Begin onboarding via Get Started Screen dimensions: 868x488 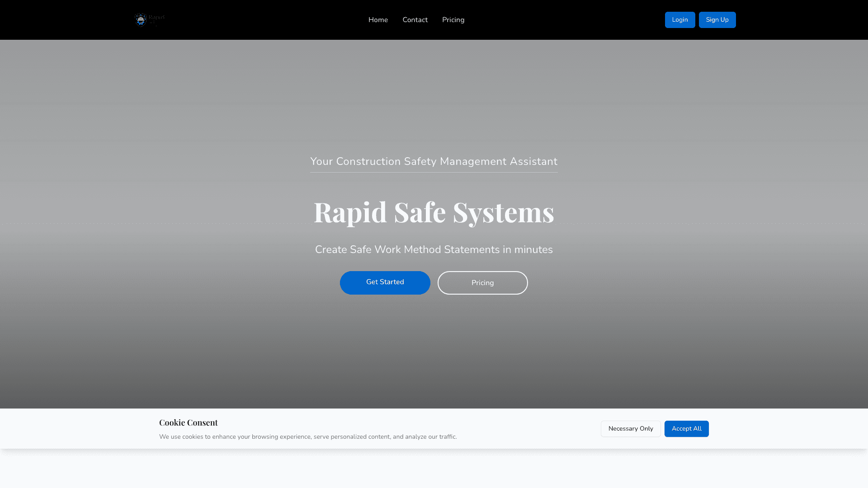(385, 282)
